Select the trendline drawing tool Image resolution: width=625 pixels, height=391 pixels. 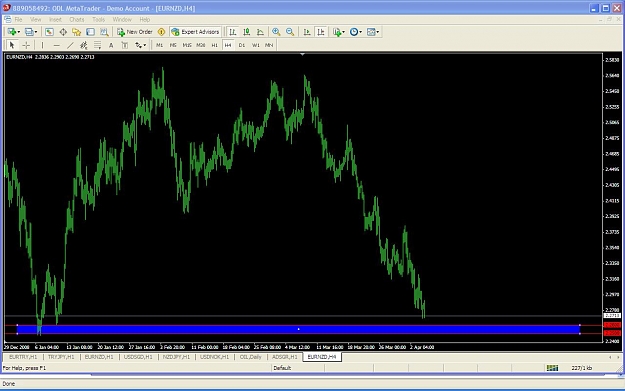[x=70, y=45]
